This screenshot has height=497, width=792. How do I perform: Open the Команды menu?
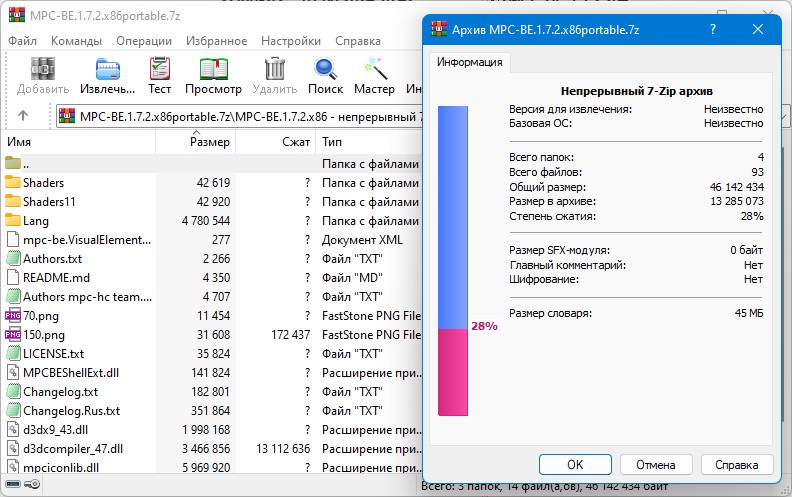tap(76, 41)
